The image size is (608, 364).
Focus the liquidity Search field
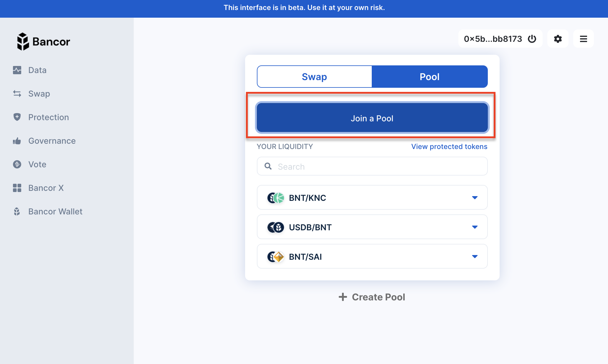(x=372, y=166)
